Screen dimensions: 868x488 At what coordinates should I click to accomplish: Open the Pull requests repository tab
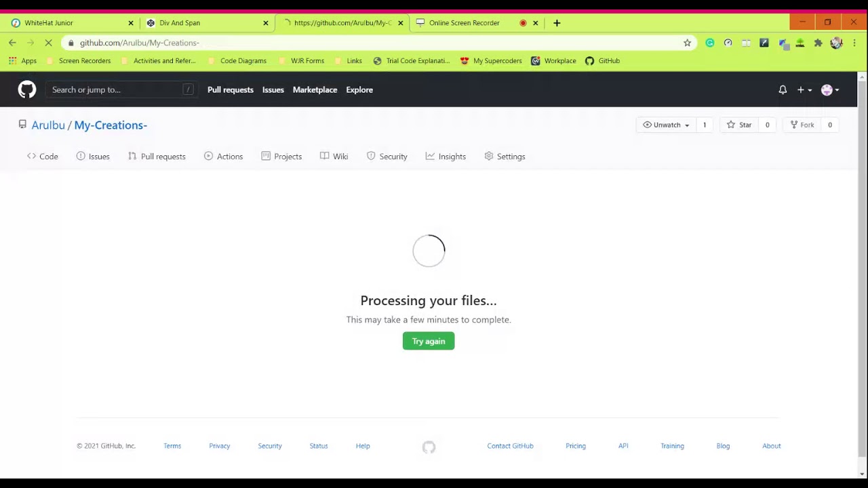click(x=157, y=157)
